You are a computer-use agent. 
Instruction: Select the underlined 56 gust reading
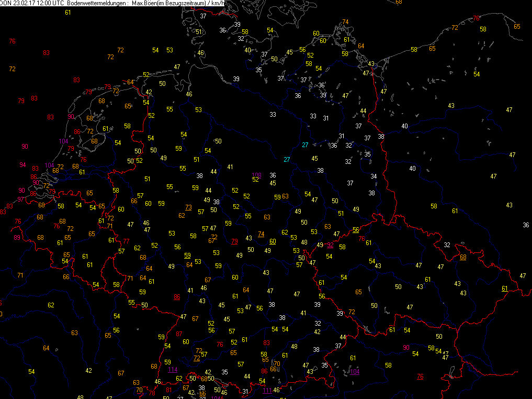(356, 229)
